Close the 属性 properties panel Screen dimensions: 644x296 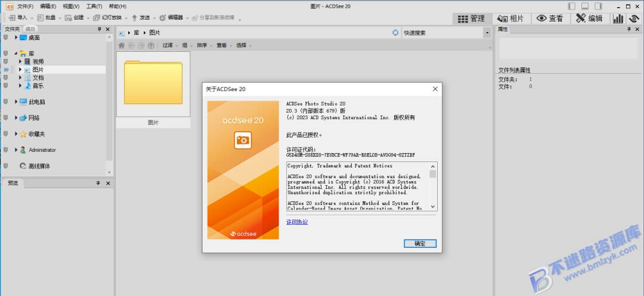[638, 29]
